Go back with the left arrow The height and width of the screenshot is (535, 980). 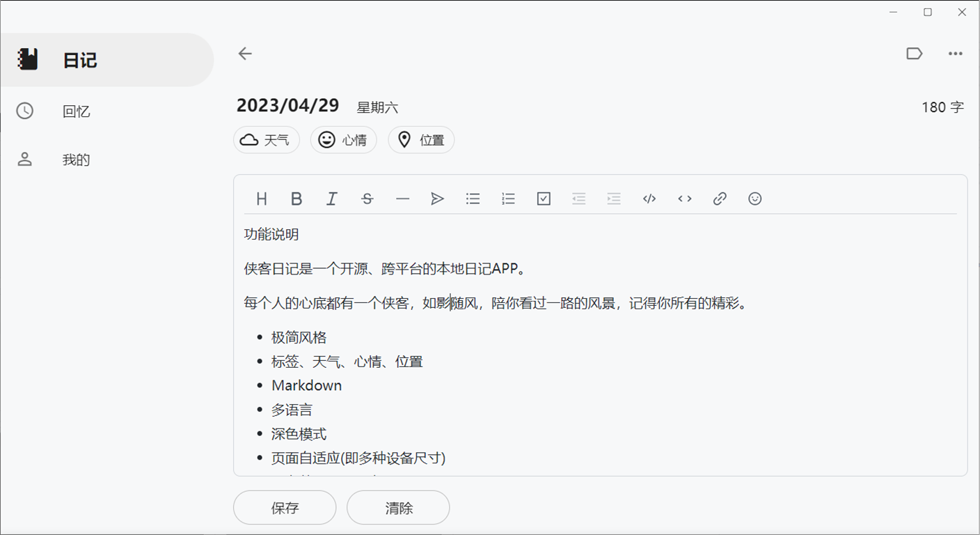(x=245, y=54)
